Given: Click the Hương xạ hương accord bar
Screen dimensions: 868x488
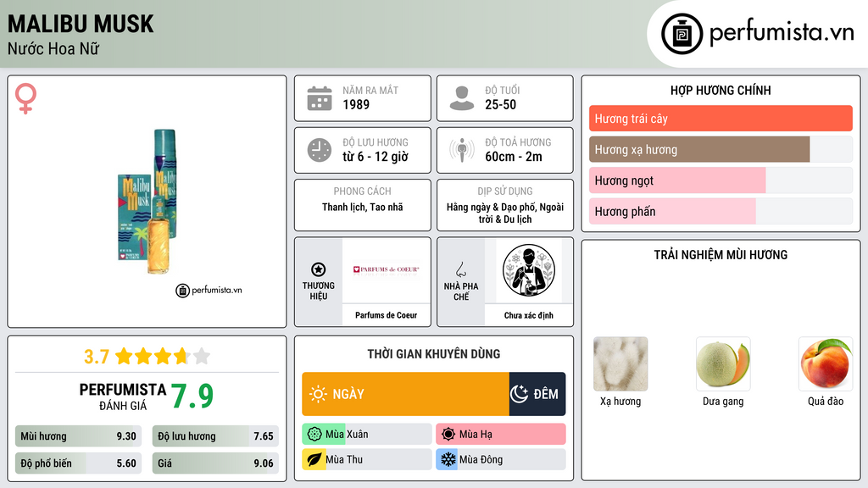Looking at the screenshot, I should coord(721,149).
